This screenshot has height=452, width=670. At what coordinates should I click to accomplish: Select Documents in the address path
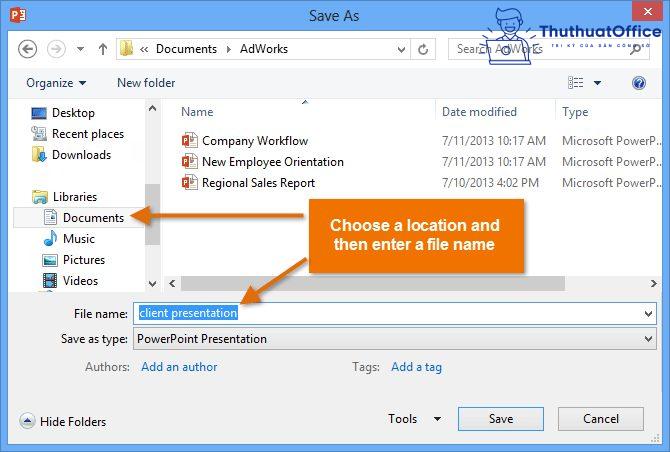click(186, 49)
